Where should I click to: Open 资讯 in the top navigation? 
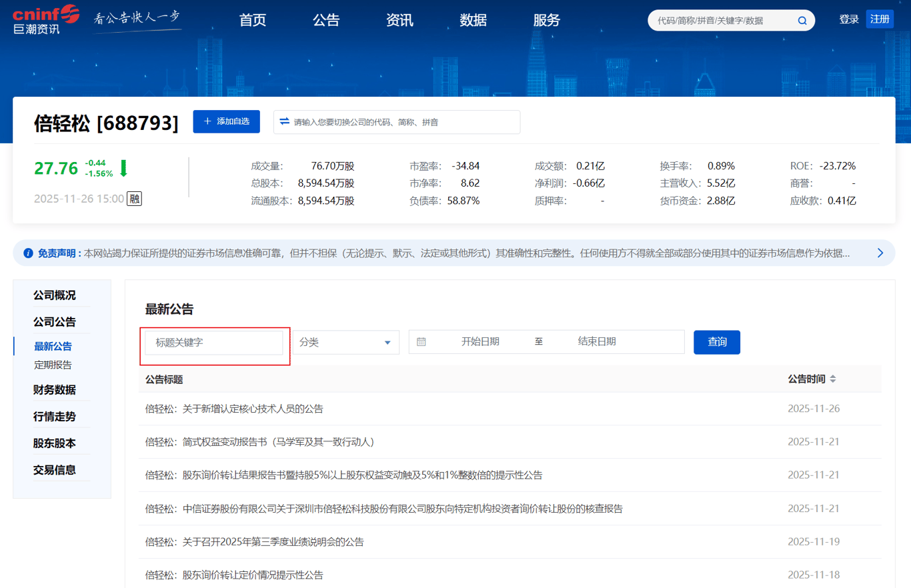coord(399,20)
